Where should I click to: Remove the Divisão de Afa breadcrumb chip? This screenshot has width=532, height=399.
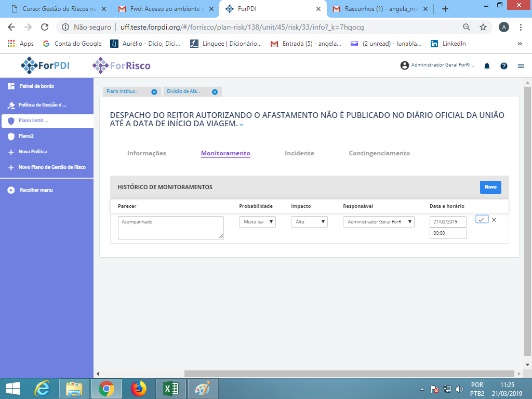coord(214,91)
